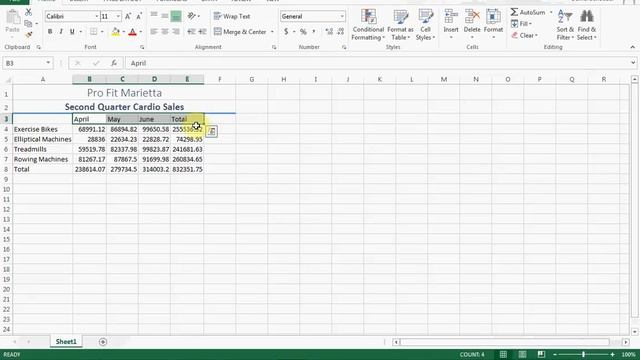Click the zoom in plus button
The height and width of the screenshot is (360, 640).
pos(612,354)
